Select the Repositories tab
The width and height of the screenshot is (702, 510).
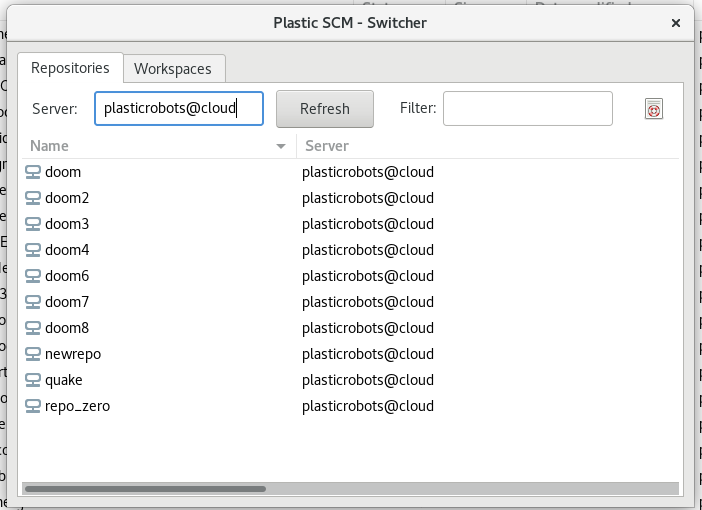click(x=70, y=68)
